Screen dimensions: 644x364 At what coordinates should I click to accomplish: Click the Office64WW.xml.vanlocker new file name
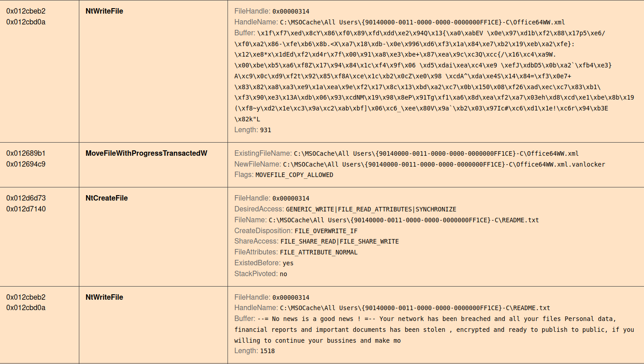coord(444,164)
